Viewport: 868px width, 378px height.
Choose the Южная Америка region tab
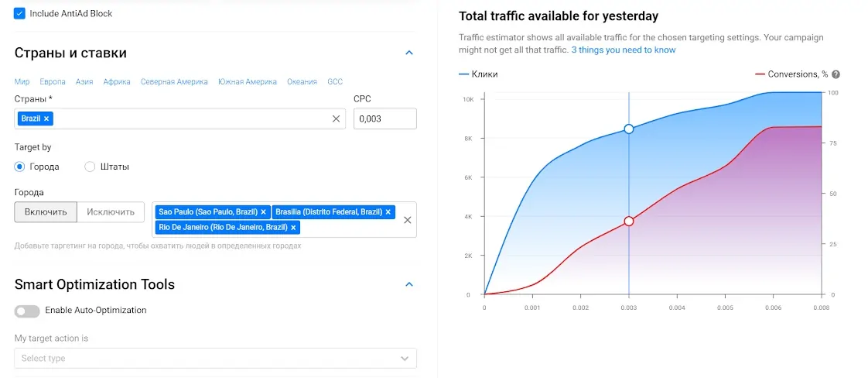(x=247, y=81)
